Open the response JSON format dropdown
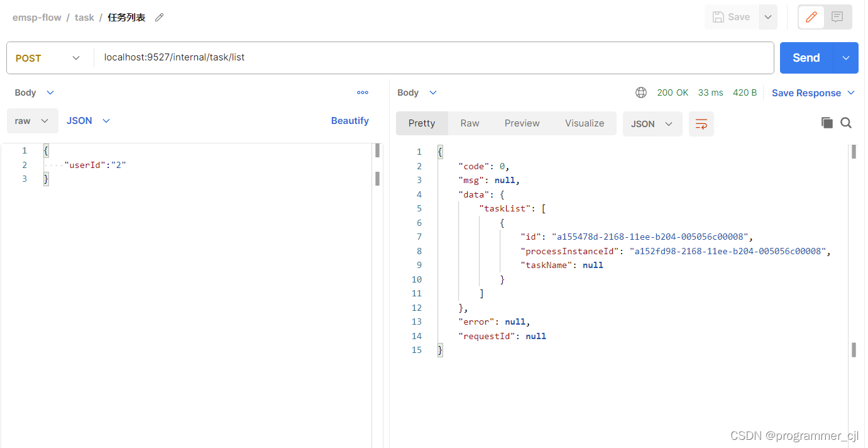The image size is (868, 448). pos(652,124)
